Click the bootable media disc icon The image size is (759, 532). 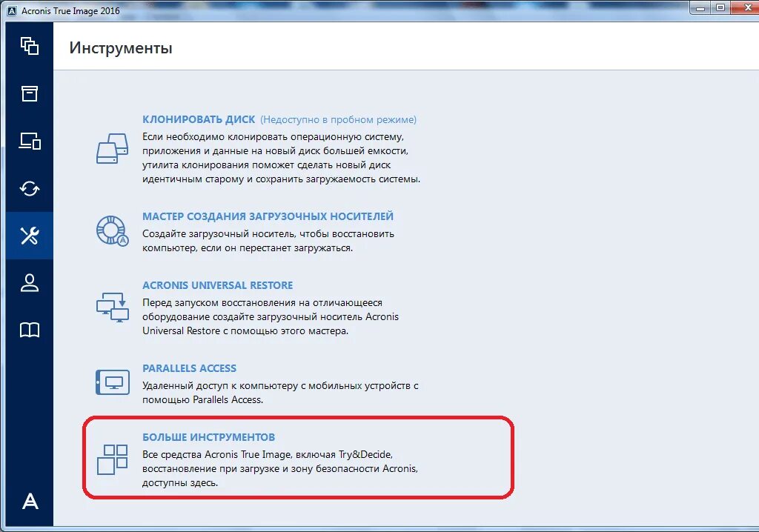click(x=110, y=231)
